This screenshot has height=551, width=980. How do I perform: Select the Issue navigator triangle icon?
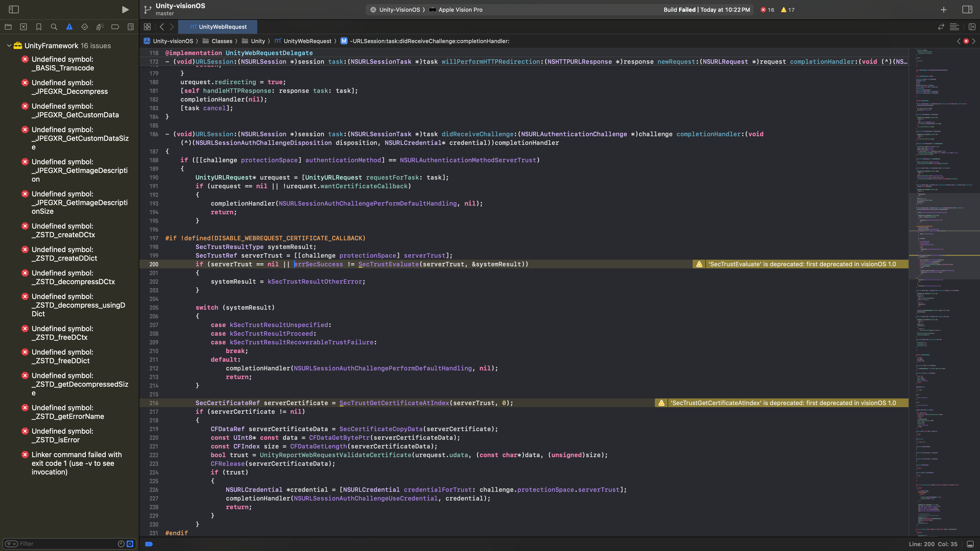[69, 27]
